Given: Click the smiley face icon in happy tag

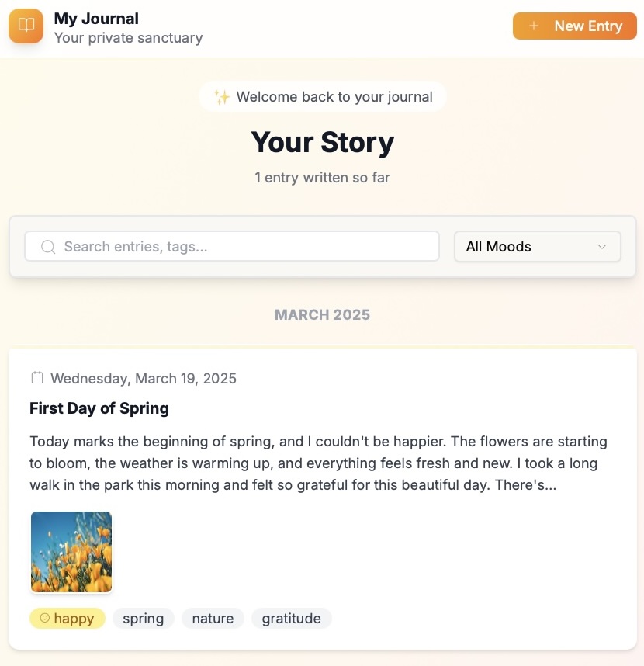Looking at the screenshot, I should [44, 618].
